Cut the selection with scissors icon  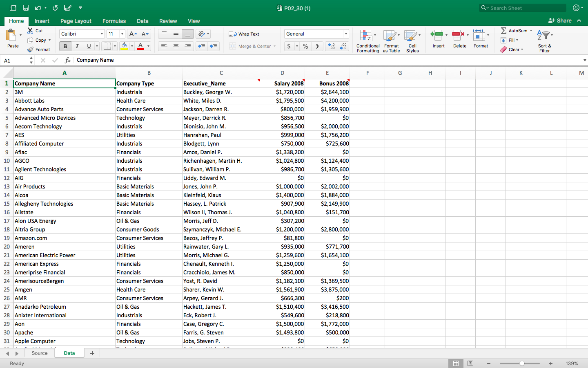tap(30, 31)
